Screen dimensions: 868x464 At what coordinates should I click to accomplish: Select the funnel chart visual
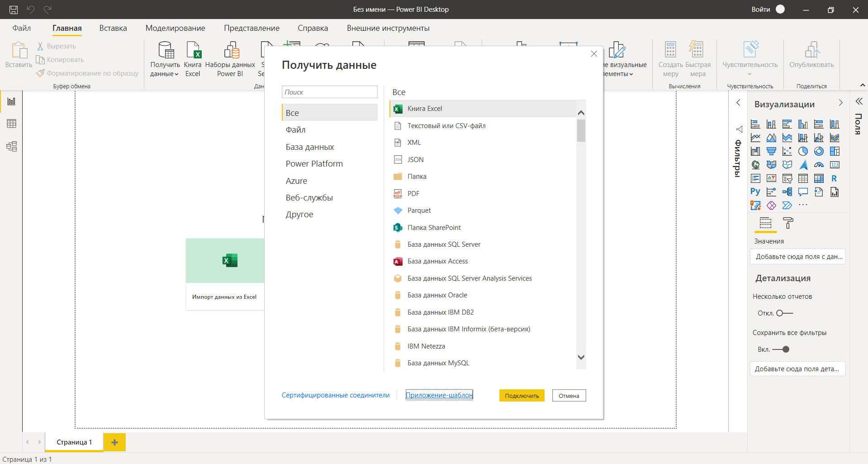(771, 151)
